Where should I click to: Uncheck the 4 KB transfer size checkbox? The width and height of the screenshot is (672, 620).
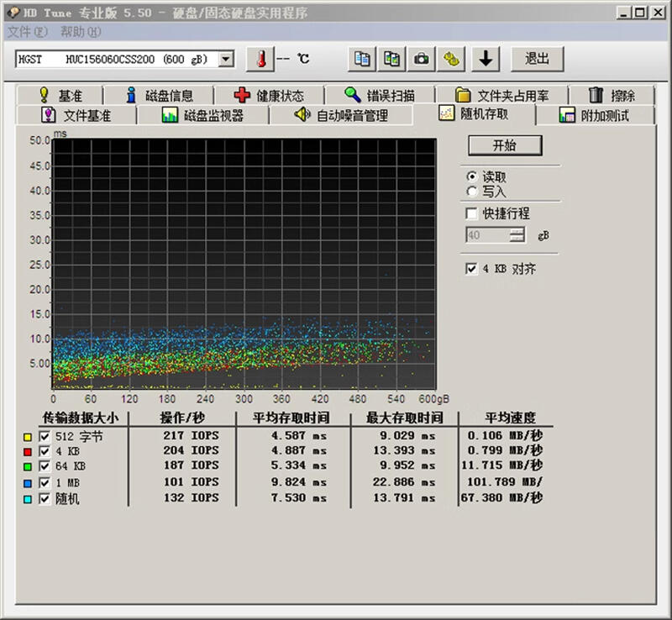click(x=45, y=451)
